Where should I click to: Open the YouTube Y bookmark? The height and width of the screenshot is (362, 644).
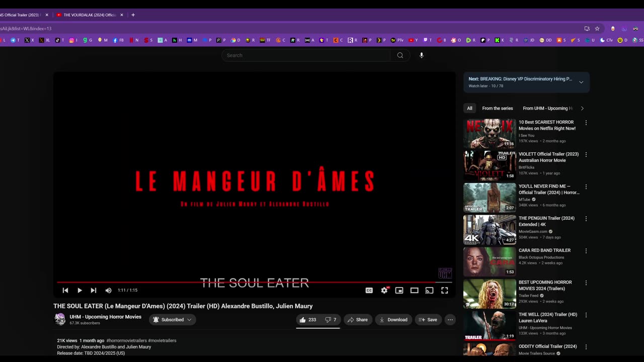pos(413,40)
